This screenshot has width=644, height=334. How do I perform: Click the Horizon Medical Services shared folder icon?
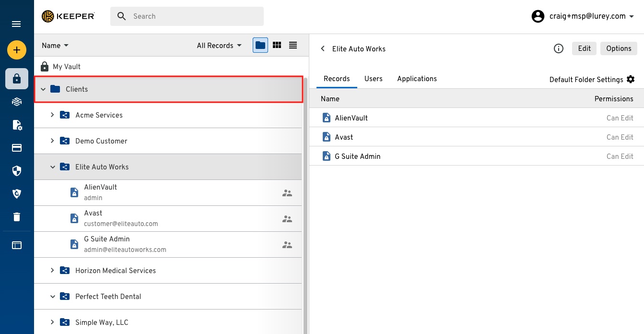[65, 271]
